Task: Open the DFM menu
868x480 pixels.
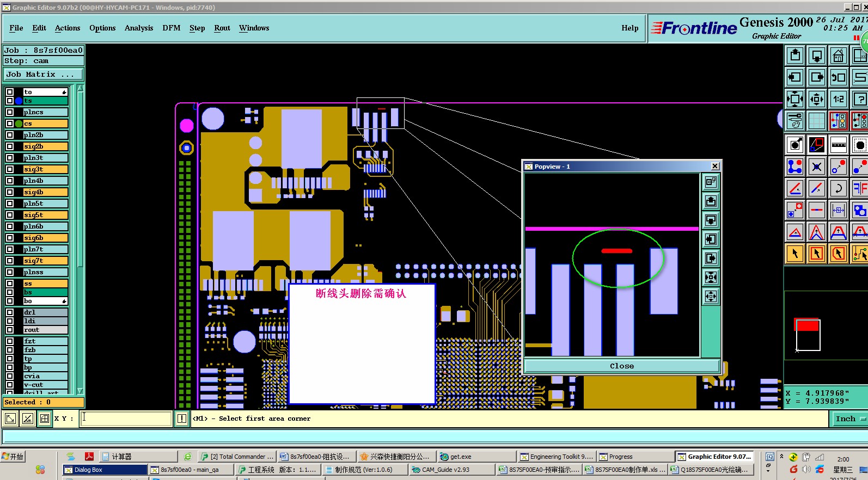Action: [172, 28]
